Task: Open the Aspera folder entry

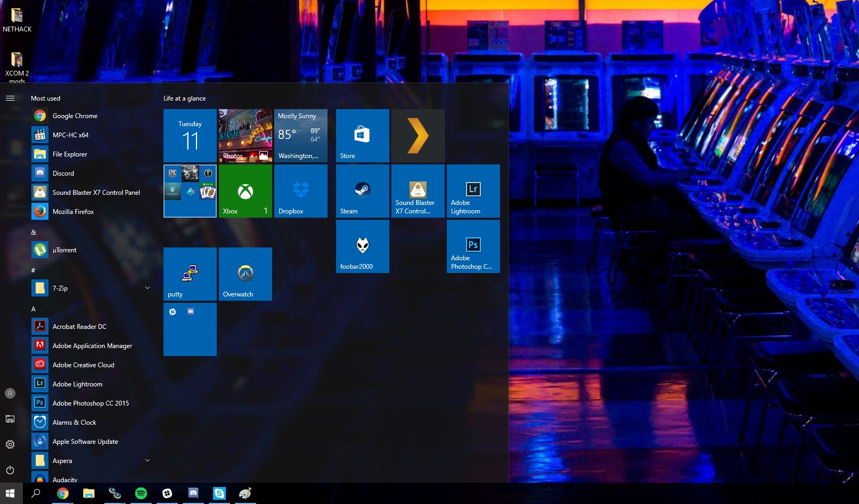Action: [x=91, y=460]
